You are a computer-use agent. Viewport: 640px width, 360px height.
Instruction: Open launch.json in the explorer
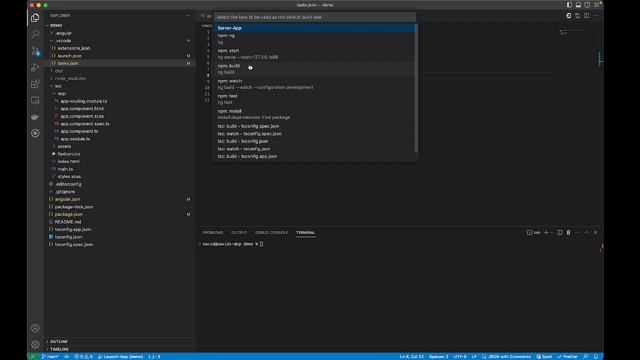(x=69, y=56)
